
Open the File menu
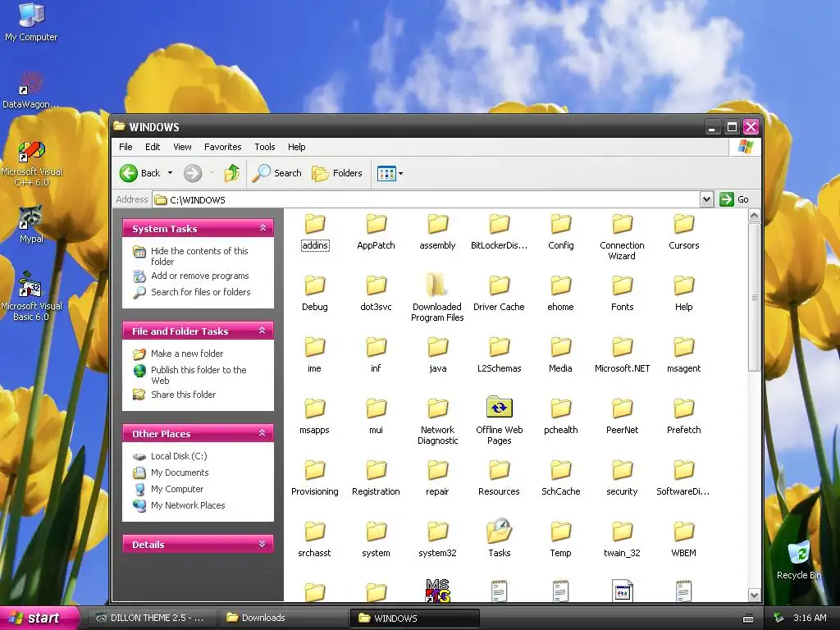[x=126, y=147]
